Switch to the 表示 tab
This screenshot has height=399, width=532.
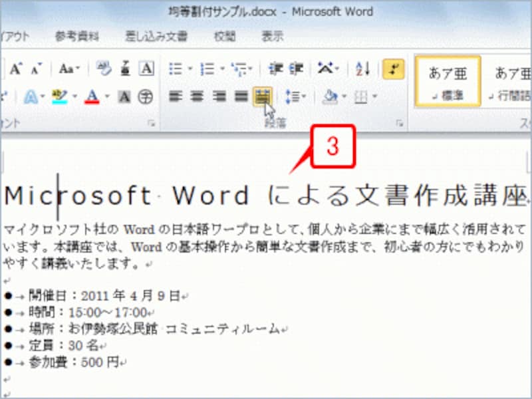[x=273, y=36]
